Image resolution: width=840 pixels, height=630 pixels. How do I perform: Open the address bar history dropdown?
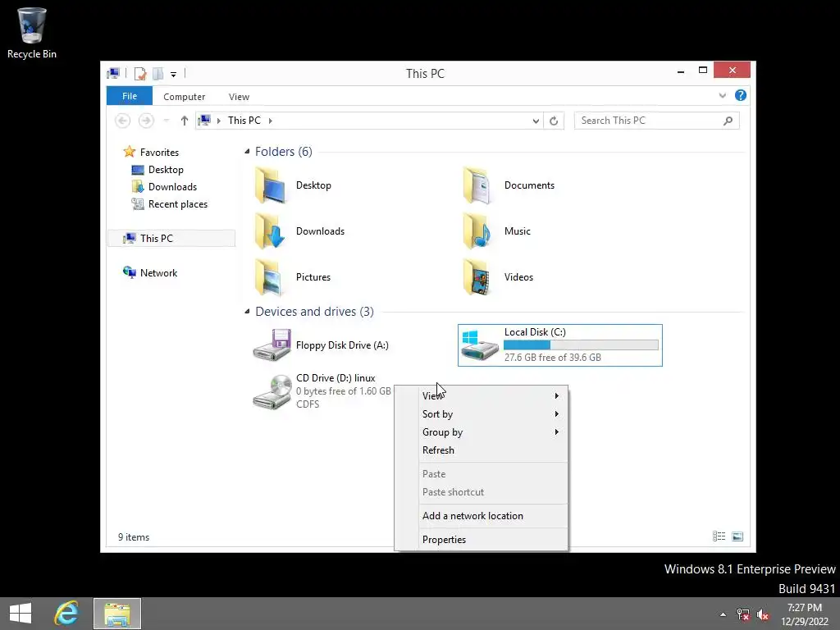pos(536,121)
